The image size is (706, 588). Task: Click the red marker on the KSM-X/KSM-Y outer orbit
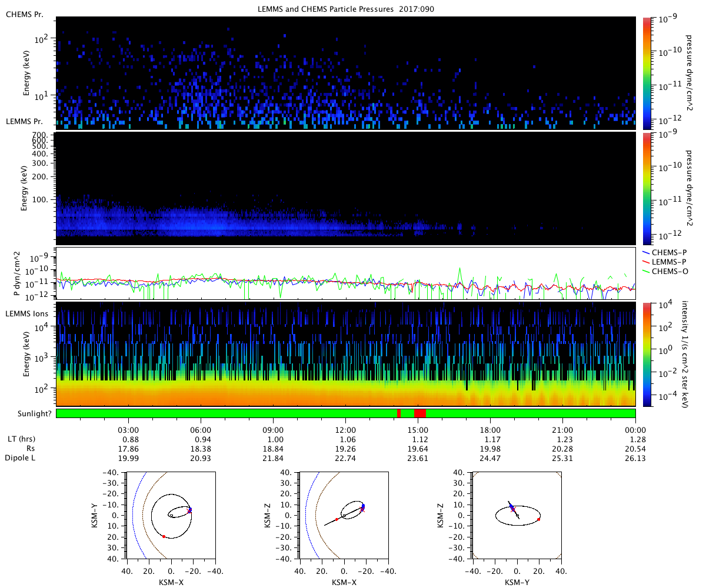pos(164,536)
